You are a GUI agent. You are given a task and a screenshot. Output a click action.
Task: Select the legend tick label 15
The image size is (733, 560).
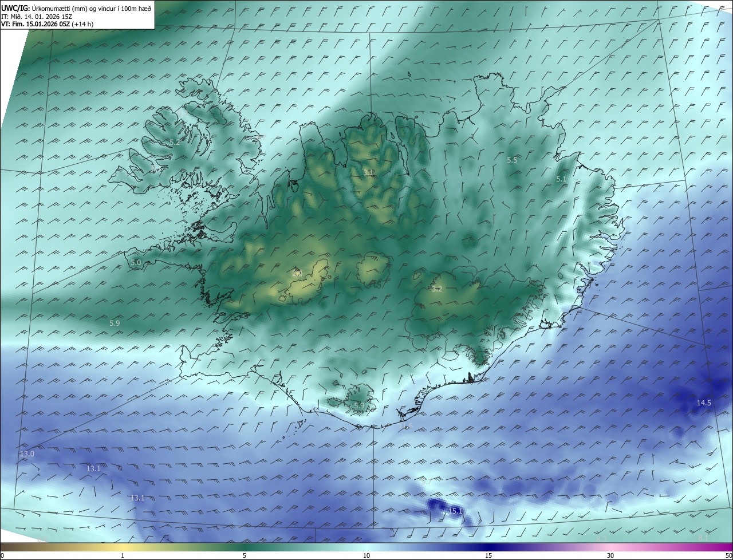488,555
